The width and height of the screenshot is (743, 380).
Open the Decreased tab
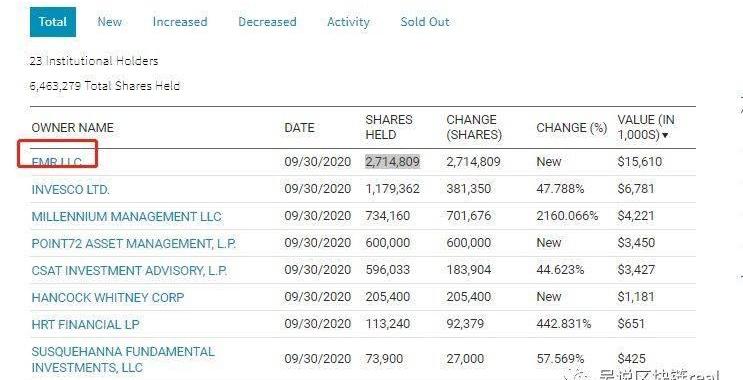[267, 22]
